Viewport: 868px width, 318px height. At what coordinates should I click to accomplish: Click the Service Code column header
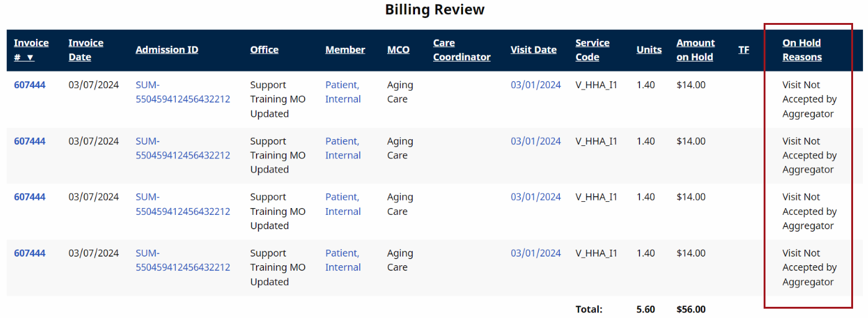592,50
